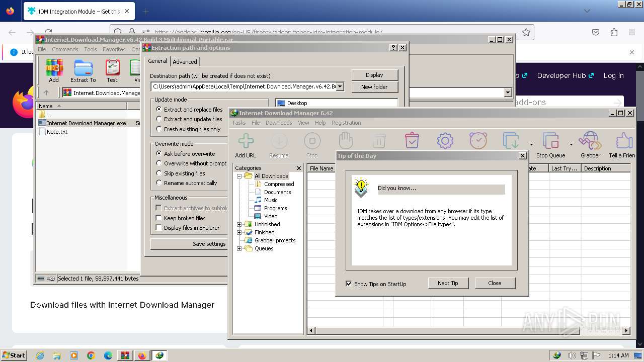Enable Display files in Explorer checkbox
Image resolution: width=644 pixels, height=362 pixels.
point(158,228)
